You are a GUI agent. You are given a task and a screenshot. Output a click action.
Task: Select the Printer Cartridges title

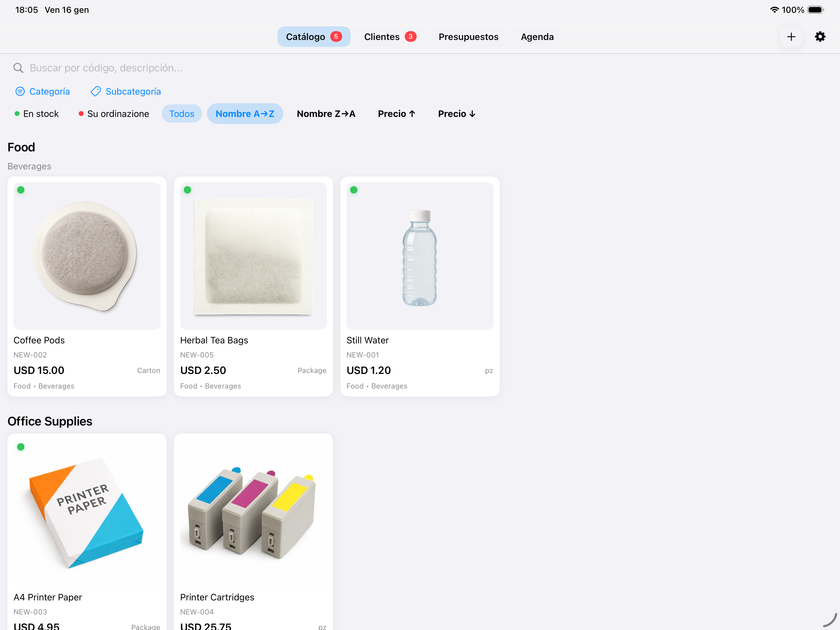tap(217, 597)
